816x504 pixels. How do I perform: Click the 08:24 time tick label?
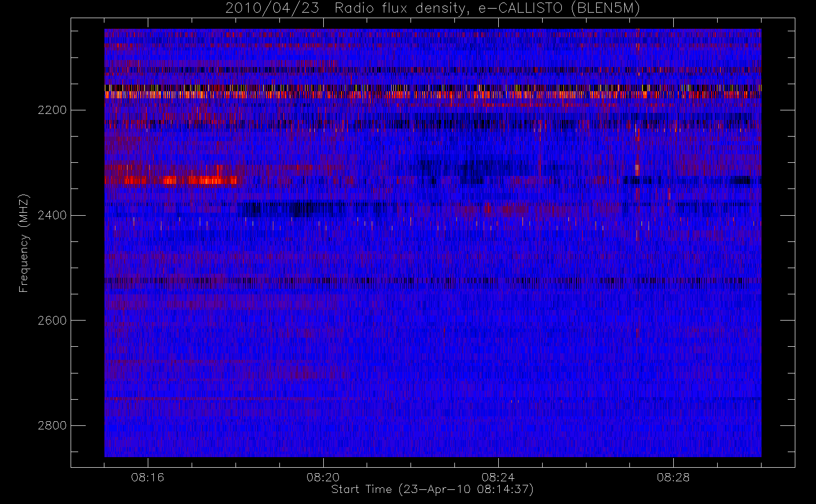[x=498, y=477]
